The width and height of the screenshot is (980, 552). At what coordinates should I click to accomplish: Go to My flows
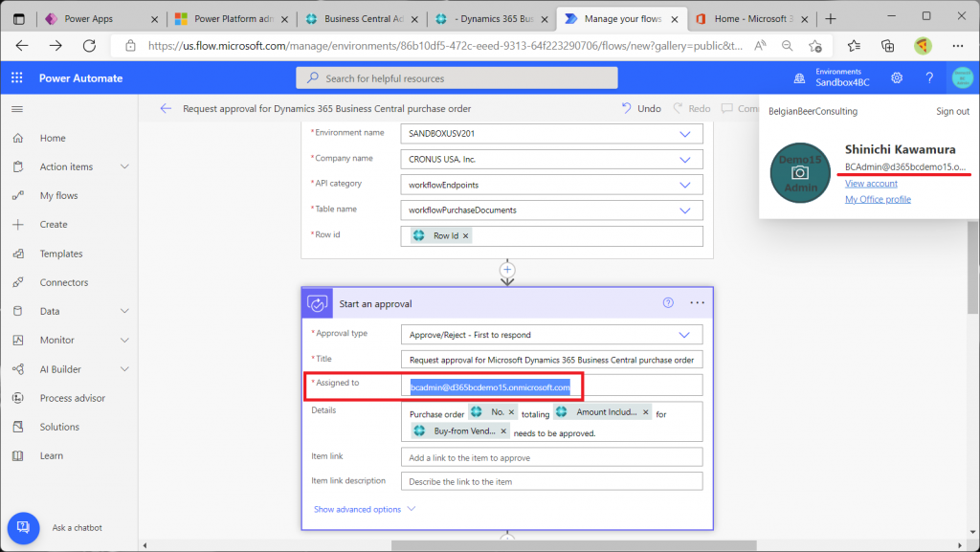point(58,195)
